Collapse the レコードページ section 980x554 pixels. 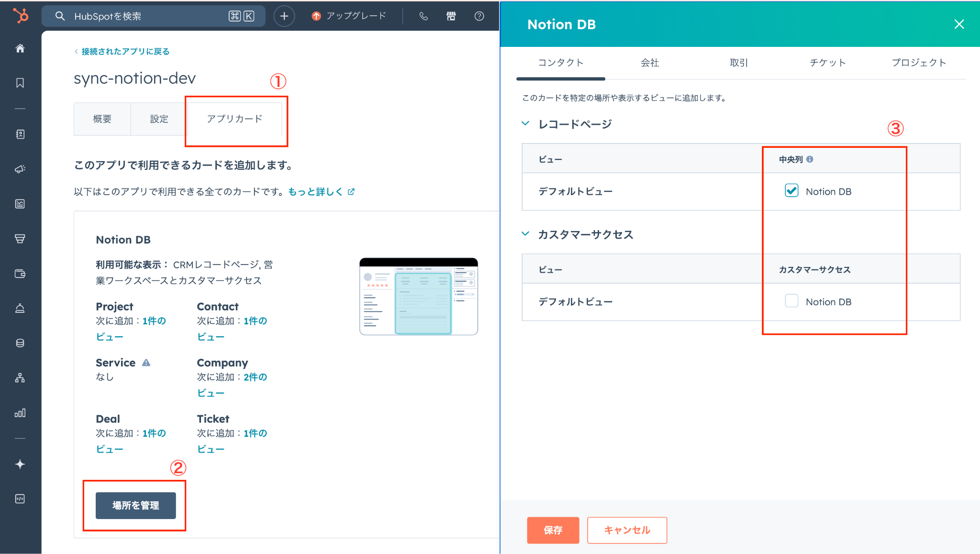[x=525, y=123]
